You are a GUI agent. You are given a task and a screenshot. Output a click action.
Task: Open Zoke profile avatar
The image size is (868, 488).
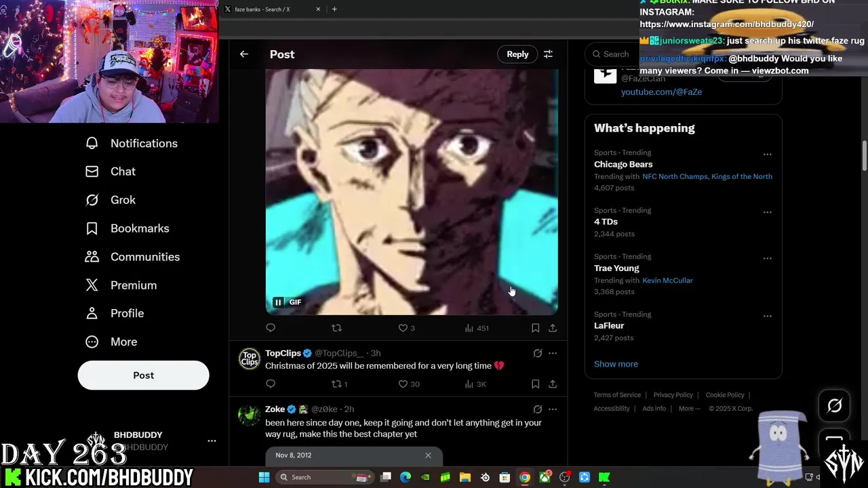250,415
